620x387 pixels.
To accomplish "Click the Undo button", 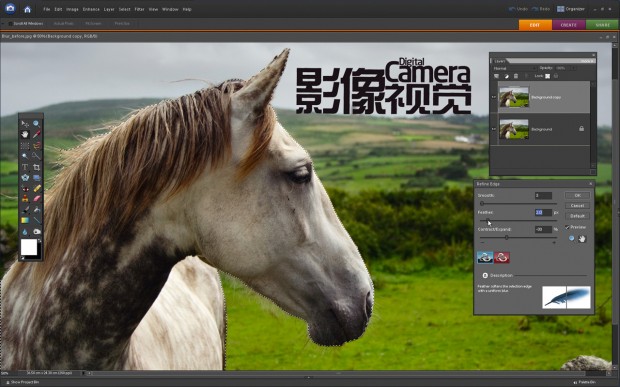I will pyautogui.click(x=518, y=9).
